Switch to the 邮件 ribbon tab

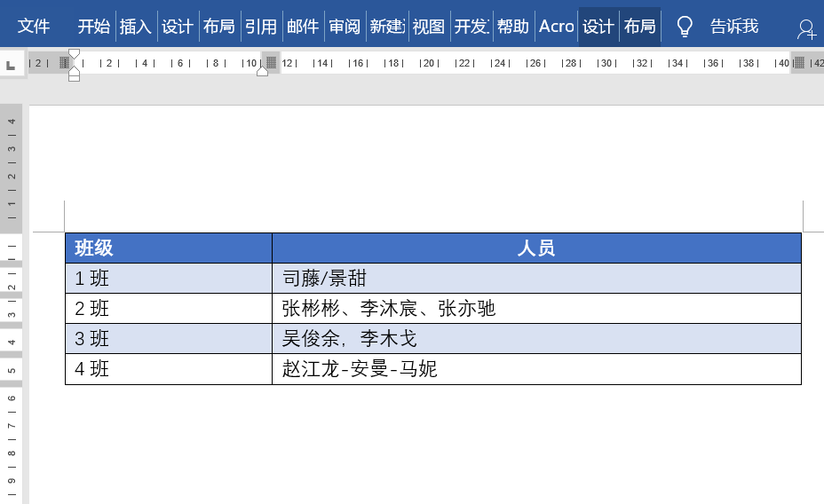303,26
